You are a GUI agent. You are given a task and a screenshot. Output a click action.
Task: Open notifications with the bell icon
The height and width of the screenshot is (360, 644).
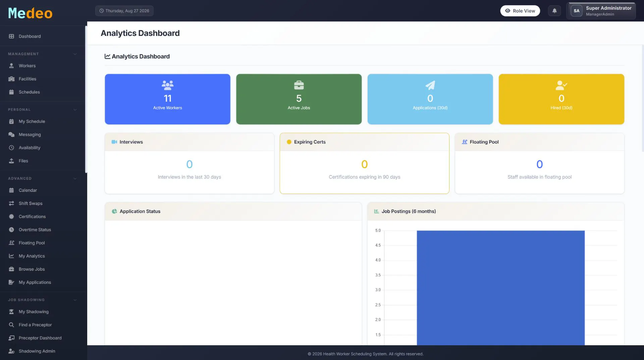pyautogui.click(x=554, y=11)
